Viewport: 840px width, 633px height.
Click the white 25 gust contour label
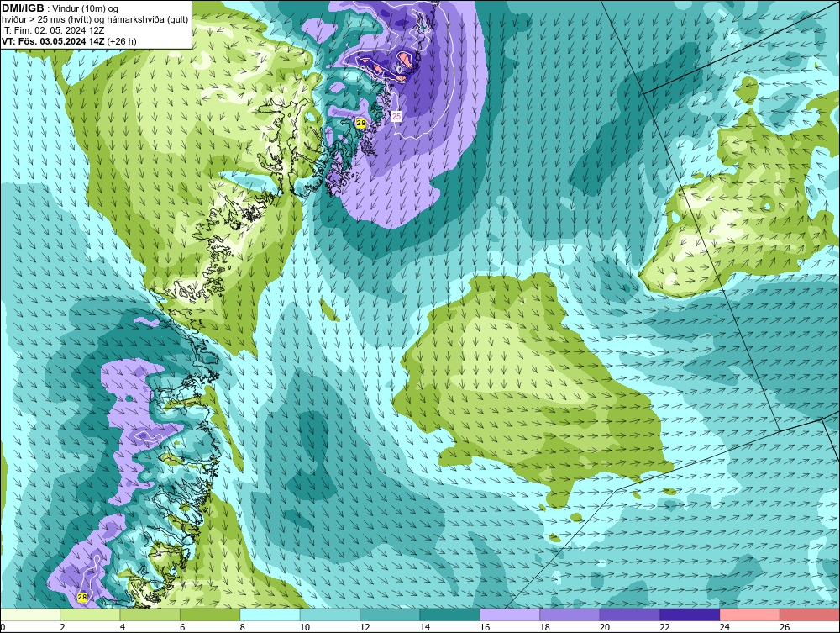[x=396, y=116]
